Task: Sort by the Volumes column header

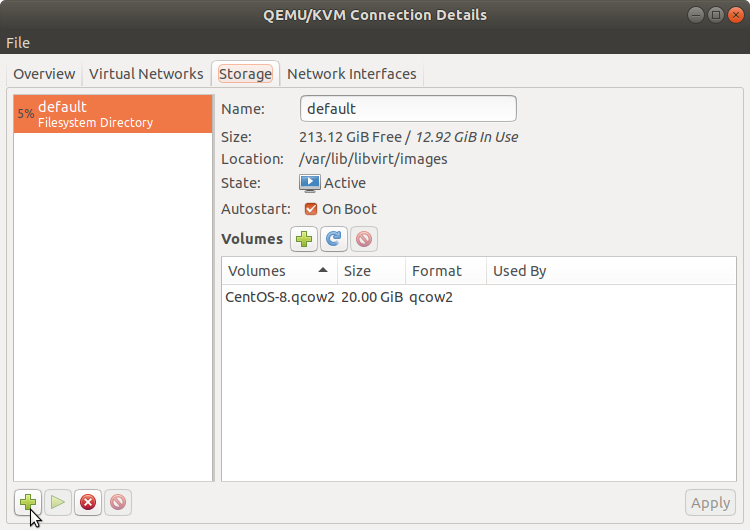Action: point(279,271)
